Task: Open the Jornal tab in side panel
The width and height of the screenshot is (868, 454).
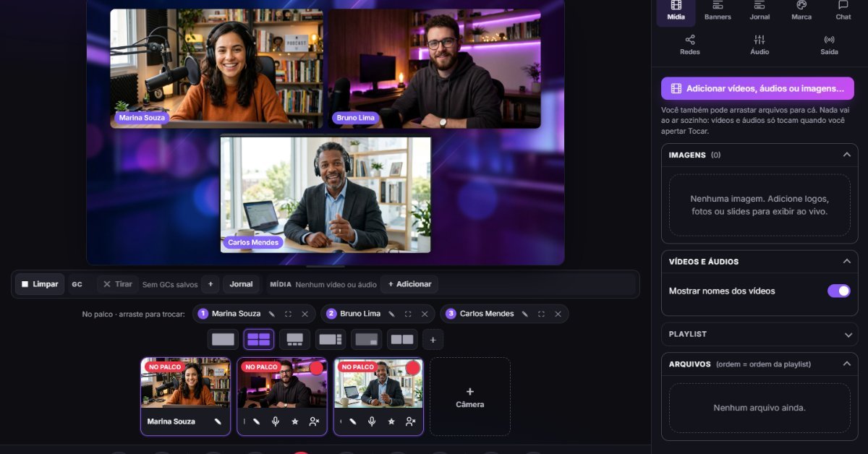Action: 759,11
